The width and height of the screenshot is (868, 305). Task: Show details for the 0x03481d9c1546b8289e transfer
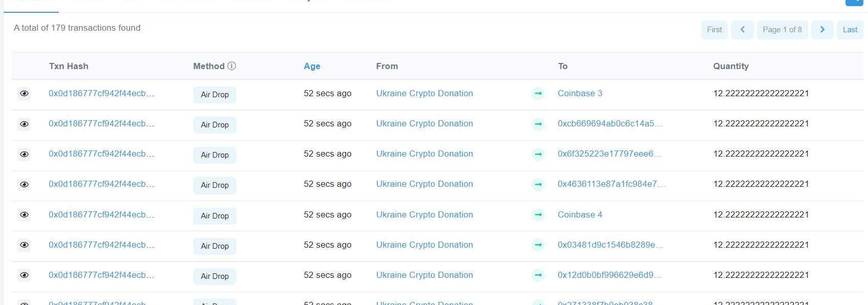click(24, 245)
